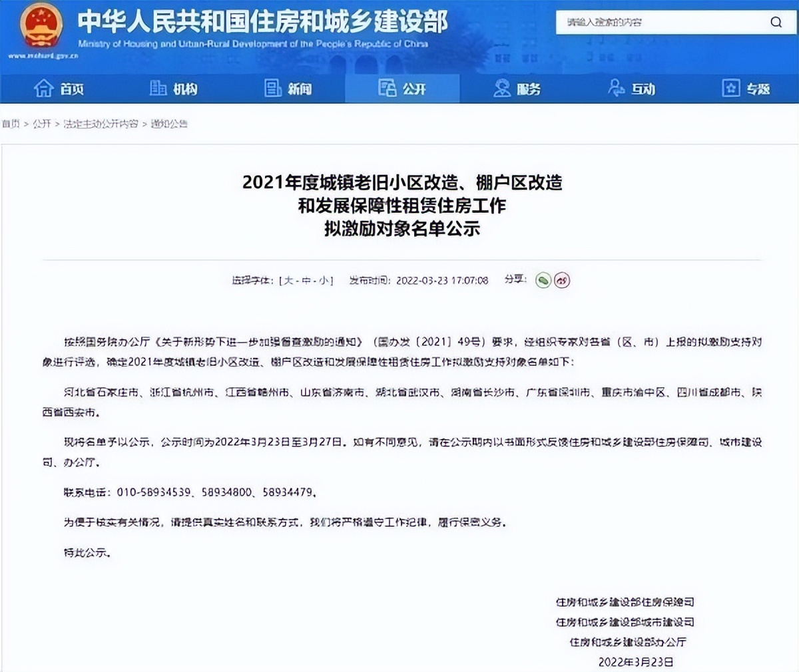Share the article via the WeChat icon
Image resolution: width=799 pixels, height=672 pixels.
pyautogui.click(x=544, y=281)
